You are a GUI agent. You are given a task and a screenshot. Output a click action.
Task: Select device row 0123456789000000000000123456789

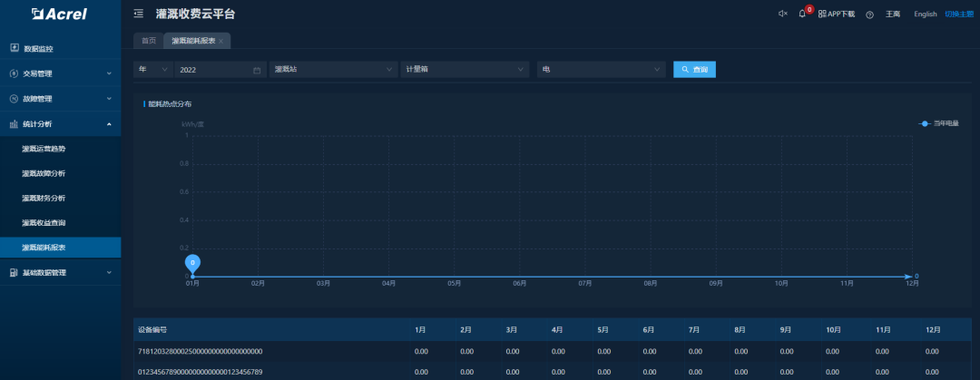point(553,372)
